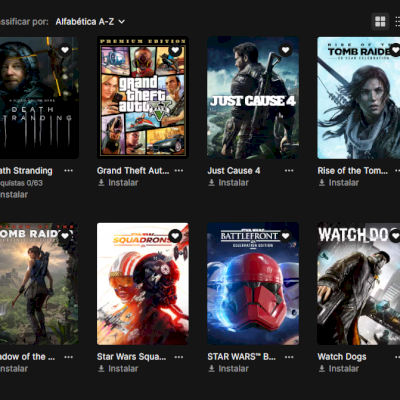Open the Alfabética A-Z sort dropdown
Image resolution: width=400 pixels, height=400 pixels.
90,22
